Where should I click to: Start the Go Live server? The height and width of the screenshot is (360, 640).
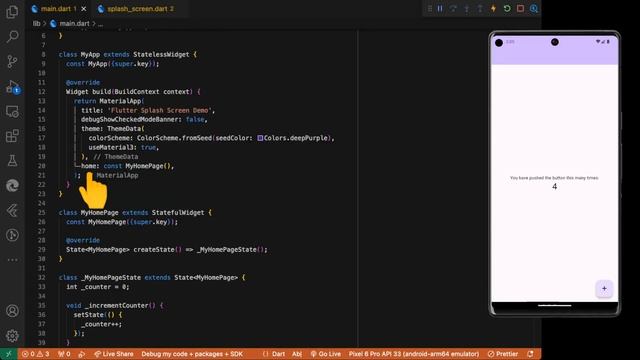[x=325, y=354]
